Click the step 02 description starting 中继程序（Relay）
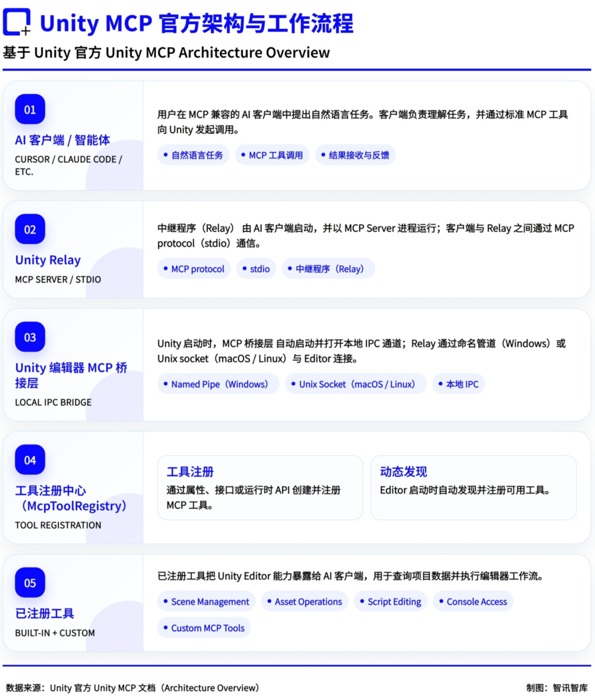595x700 pixels. point(366,236)
